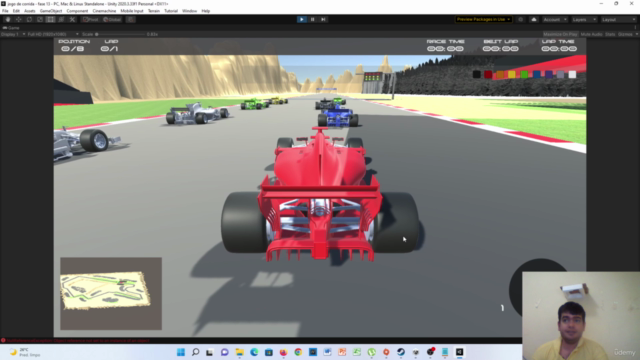640x360 pixels.
Task: Open the Layout dropdown
Action: click(618, 19)
